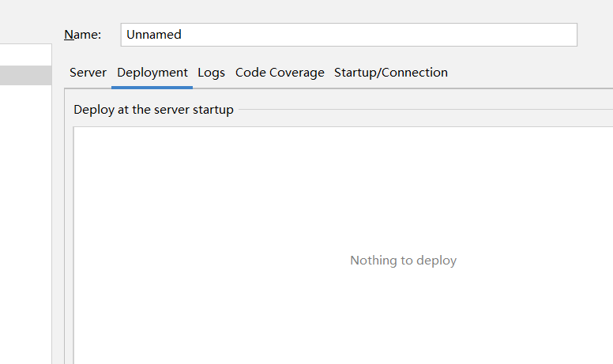This screenshot has width=613, height=364.
Task: Select the Deployment tab
Action: click(152, 73)
